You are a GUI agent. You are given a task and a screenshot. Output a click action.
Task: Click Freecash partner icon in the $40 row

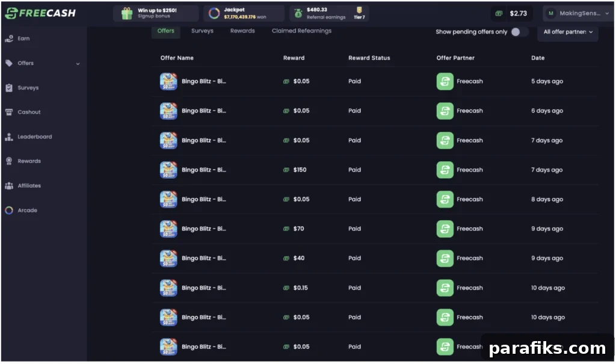[x=445, y=258]
